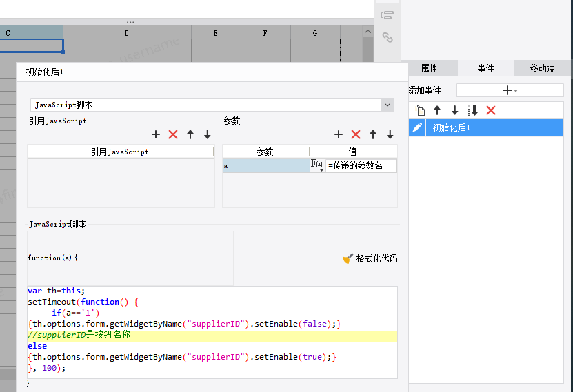Screen dimensions: 573x392
Task: Switch to the 属性 tab
Action: [x=429, y=68]
